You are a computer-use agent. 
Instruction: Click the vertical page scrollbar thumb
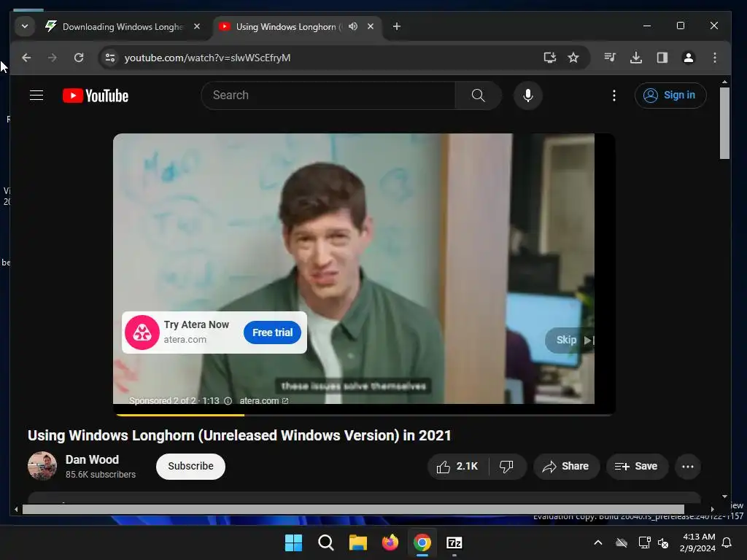coord(724,122)
